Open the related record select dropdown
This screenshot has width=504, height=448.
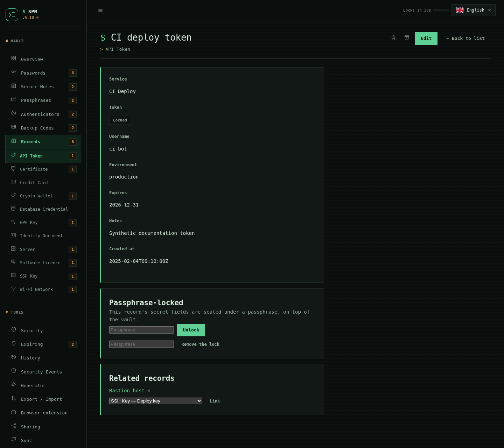pos(156,401)
